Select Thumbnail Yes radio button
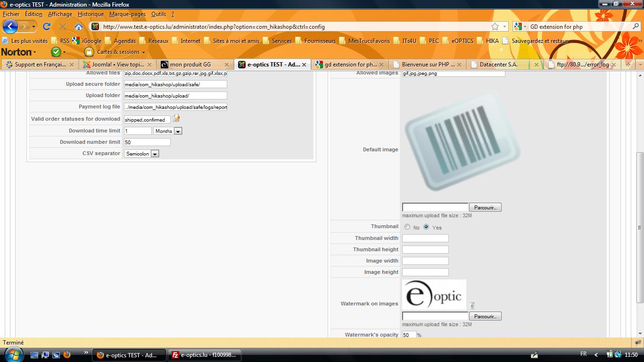644x362 pixels. pyautogui.click(x=426, y=227)
